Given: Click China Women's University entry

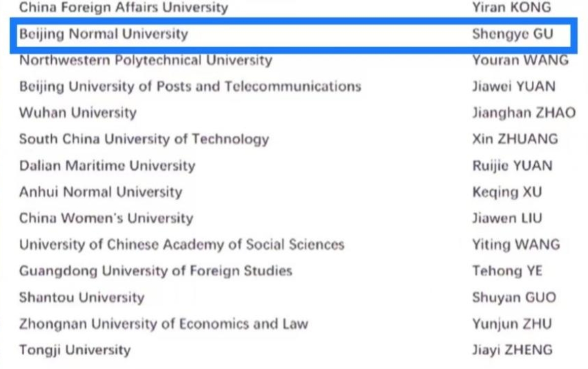Looking at the screenshot, I should (x=106, y=218).
